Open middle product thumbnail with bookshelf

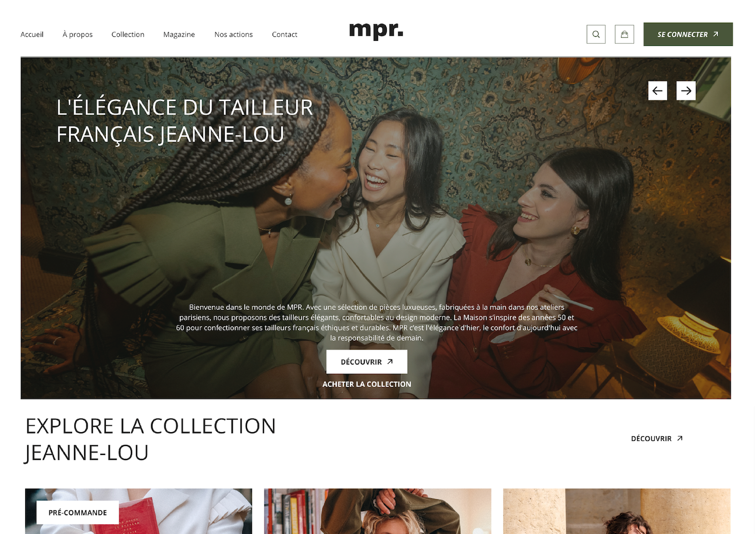pyautogui.click(x=377, y=511)
